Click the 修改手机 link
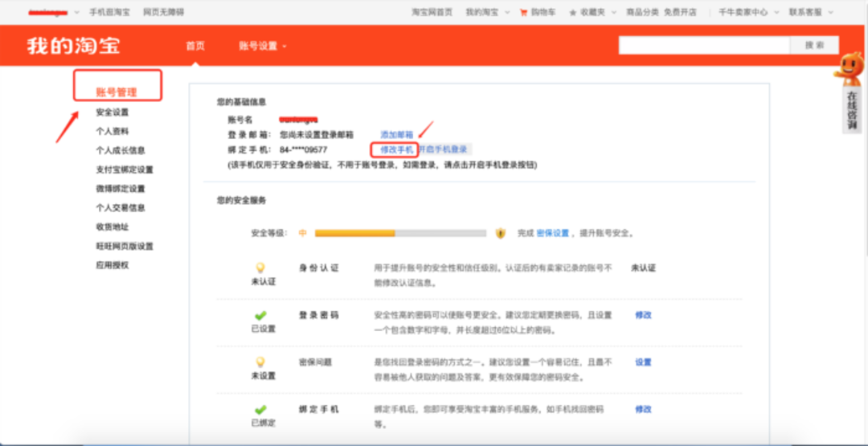 pyautogui.click(x=396, y=149)
